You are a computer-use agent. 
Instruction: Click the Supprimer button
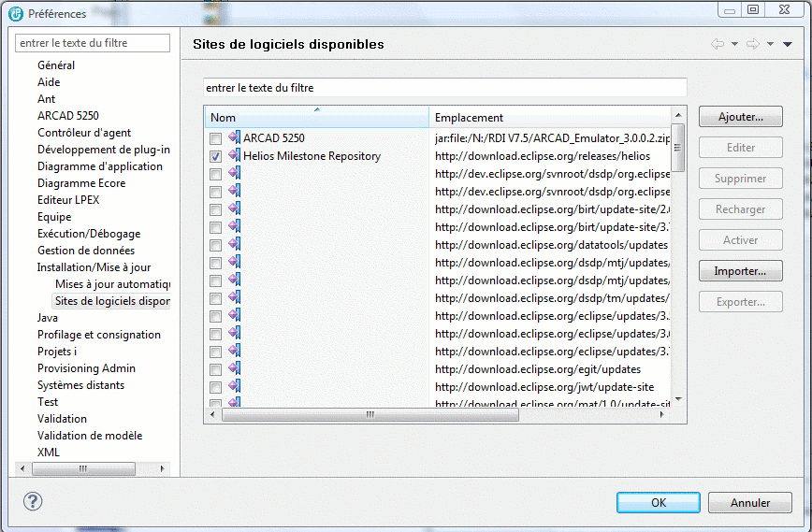pyautogui.click(x=741, y=178)
